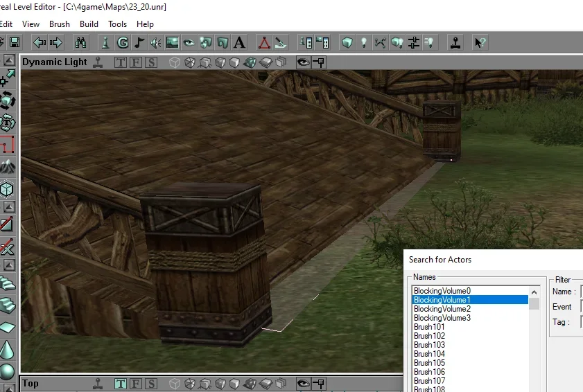
Task: Select red Brush Clipping tool
Action: [8, 145]
